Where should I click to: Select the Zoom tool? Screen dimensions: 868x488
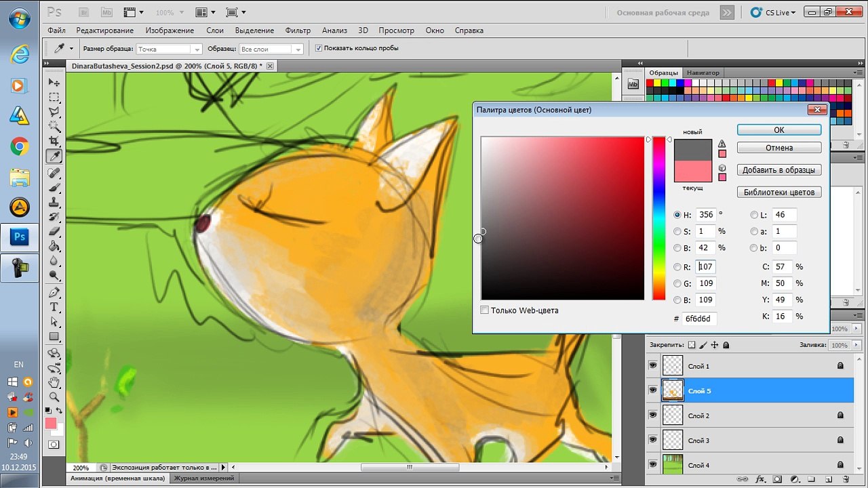(54, 397)
